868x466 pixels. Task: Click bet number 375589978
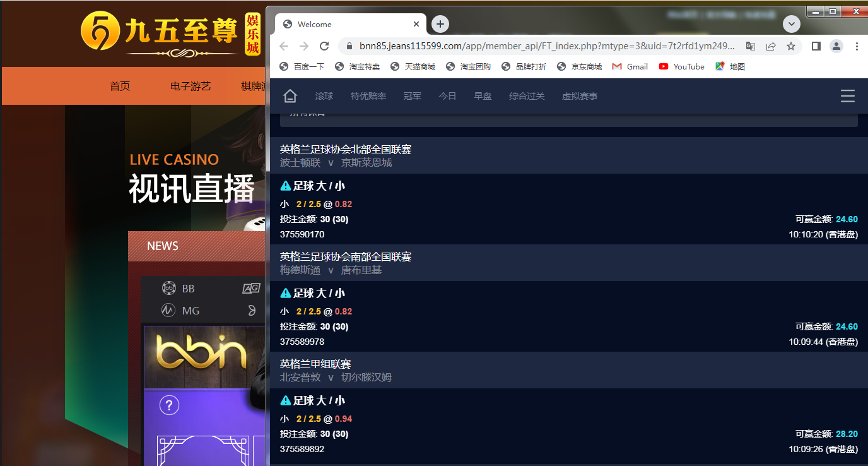pyautogui.click(x=302, y=342)
